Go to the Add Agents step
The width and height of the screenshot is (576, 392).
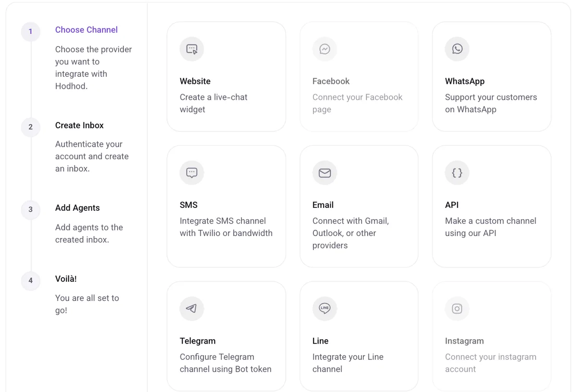tap(77, 208)
